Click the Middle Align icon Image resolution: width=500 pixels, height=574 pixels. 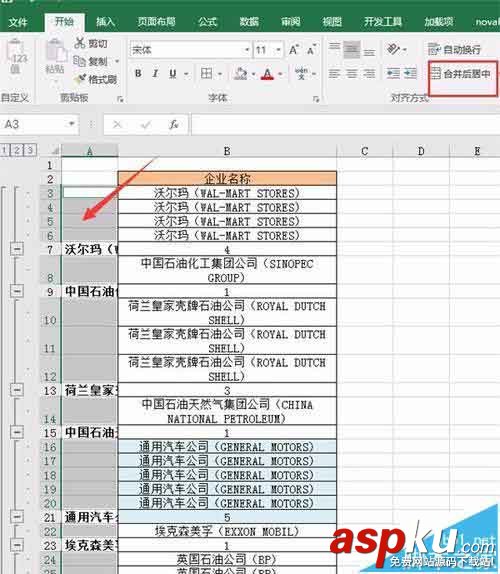coord(352,49)
